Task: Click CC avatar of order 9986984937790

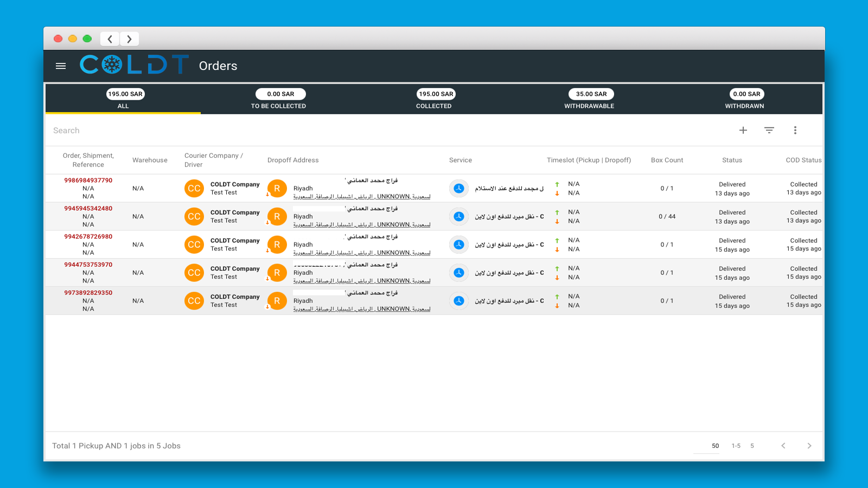Action: point(194,189)
